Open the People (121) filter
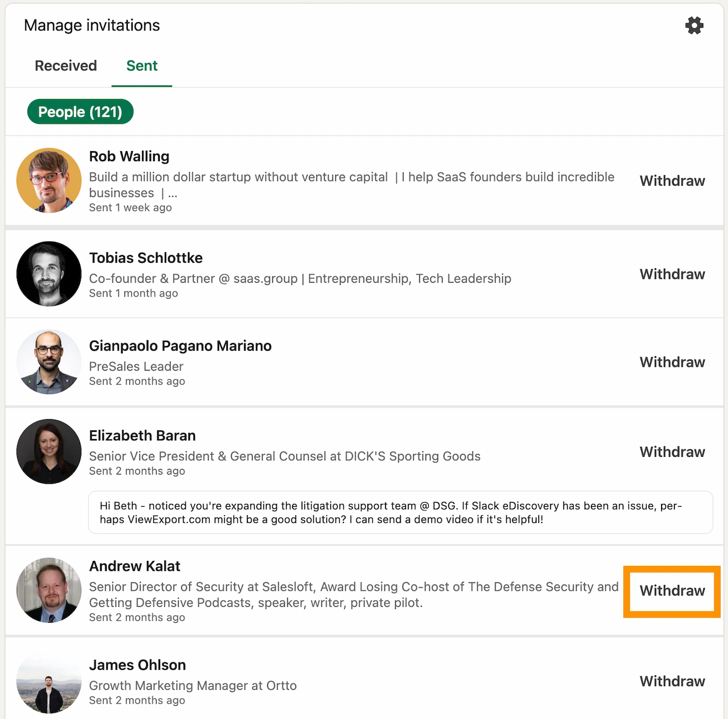The width and height of the screenshot is (728, 719). [80, 111]
